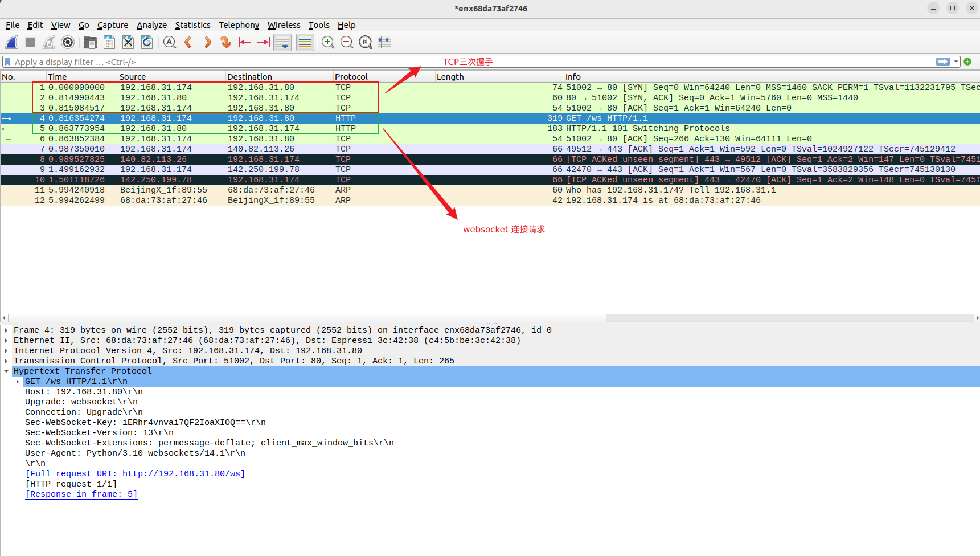Viewport: 980px width, 556px height.
Task: Select Sec-WebSocket-Key header line
Action: click(x=145, y=423)
